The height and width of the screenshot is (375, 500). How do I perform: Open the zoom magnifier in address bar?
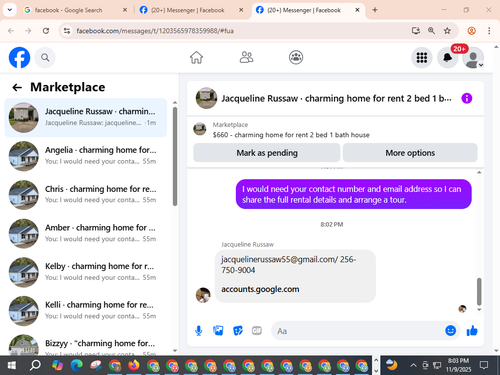(431, 31)
